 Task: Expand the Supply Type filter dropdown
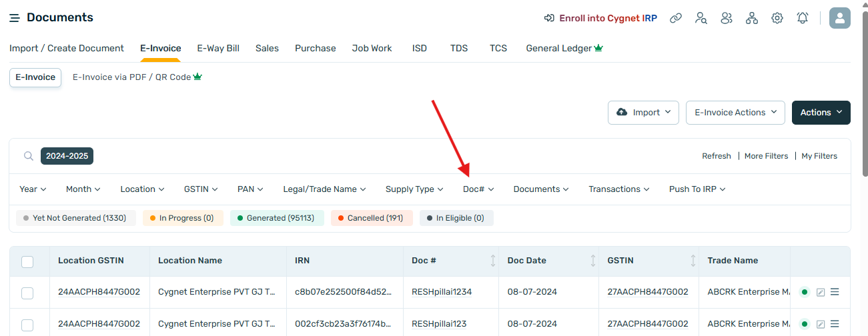[414, 189]
